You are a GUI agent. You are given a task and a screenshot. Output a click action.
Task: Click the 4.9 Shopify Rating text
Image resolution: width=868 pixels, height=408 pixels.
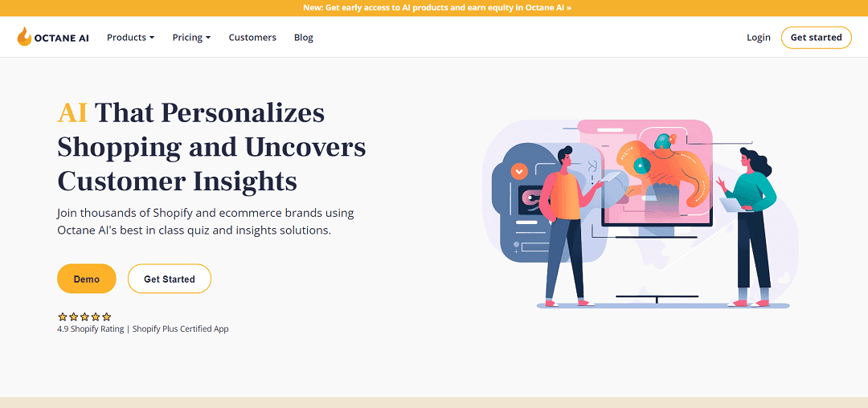point(90,329)
